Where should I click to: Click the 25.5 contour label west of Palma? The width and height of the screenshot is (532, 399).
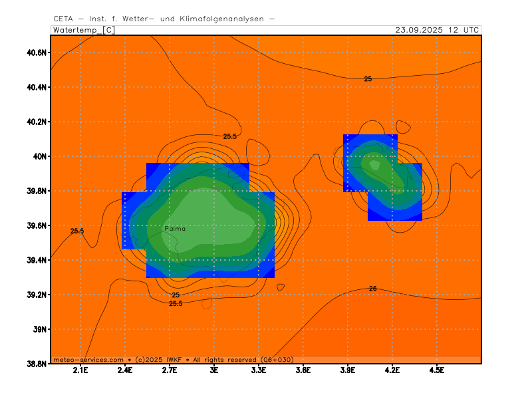tap(77, 231)
